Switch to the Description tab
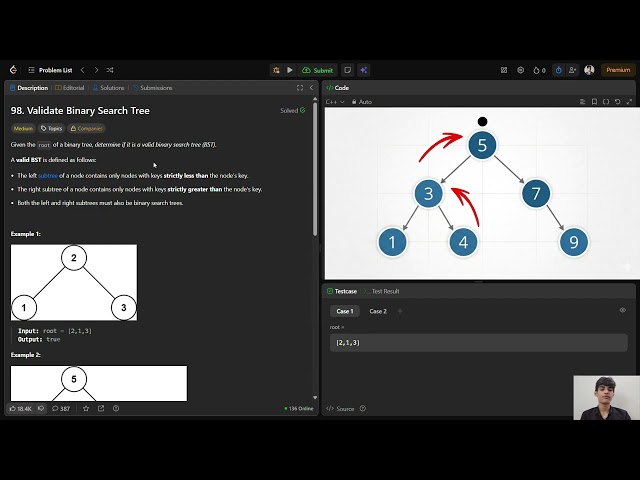 tap(29, 88)
